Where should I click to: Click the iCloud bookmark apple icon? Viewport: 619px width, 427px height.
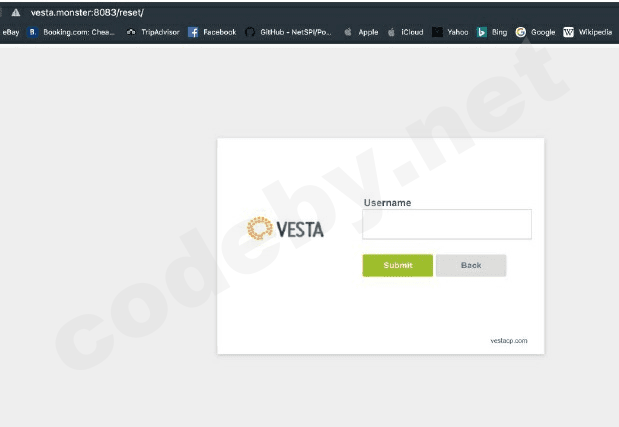(x=391, y=32)
